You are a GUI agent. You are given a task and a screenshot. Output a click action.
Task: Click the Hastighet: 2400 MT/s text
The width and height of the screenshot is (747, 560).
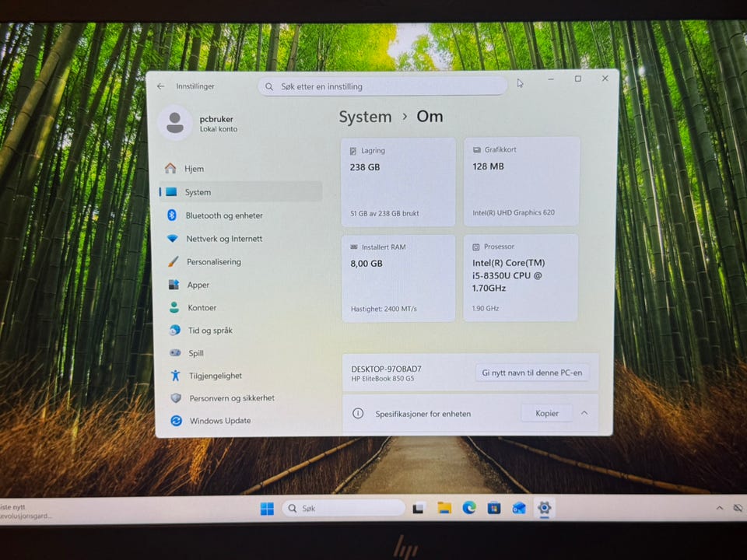pos(384,309)
